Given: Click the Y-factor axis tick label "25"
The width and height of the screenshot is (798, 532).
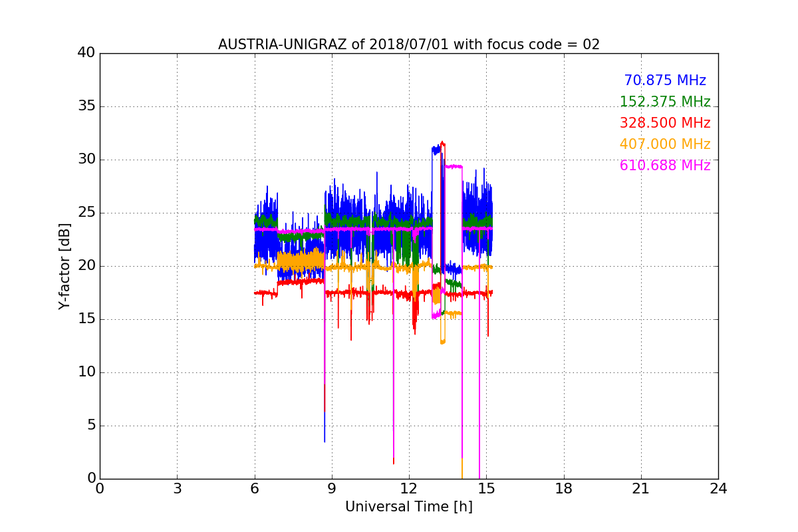Looking at the screenshot, I should point(87,213).
